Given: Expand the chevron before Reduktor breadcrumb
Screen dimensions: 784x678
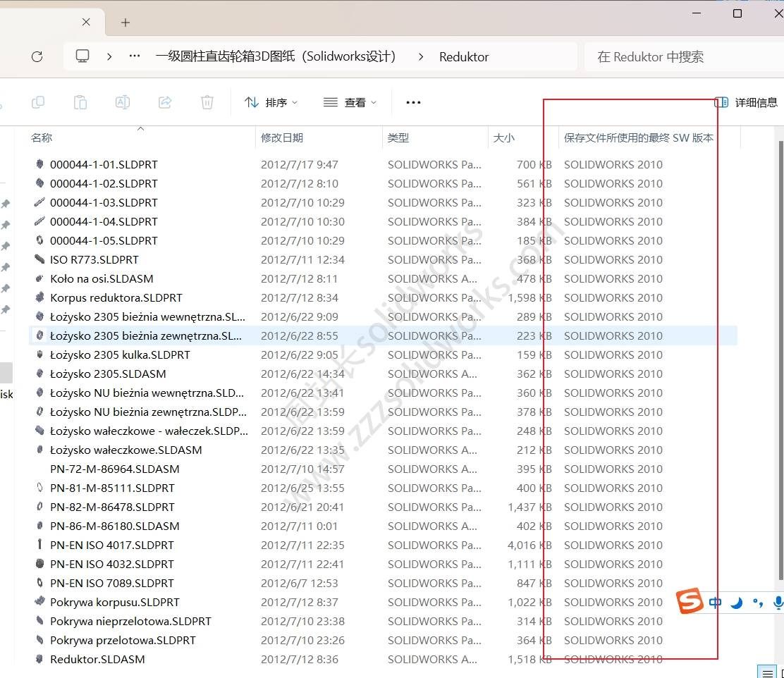Looking at the screenshot, I should pyautogui.click(x=421, y=57).
